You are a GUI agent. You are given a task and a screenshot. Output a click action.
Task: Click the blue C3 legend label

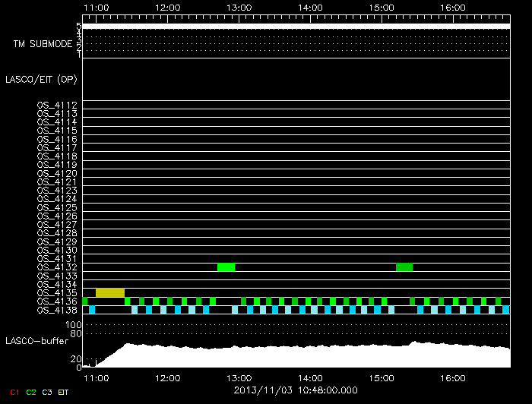click(x=47, y=392)
